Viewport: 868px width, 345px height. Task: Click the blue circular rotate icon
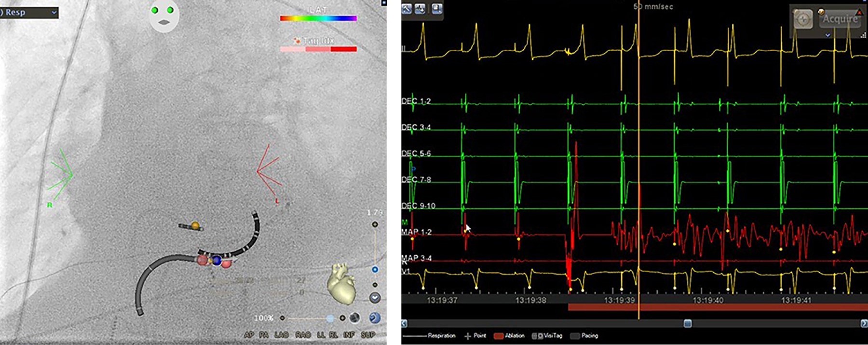pos(374,317)
